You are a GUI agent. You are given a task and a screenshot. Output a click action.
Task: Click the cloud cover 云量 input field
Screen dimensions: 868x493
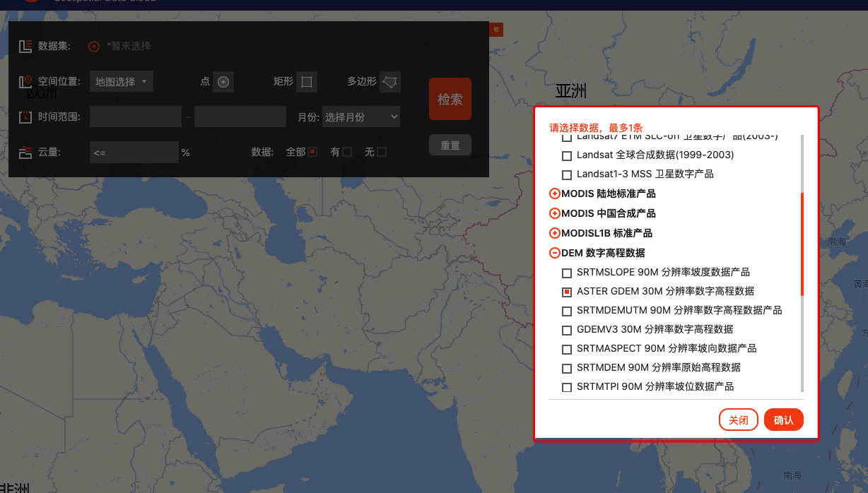[x=134, y=152]
